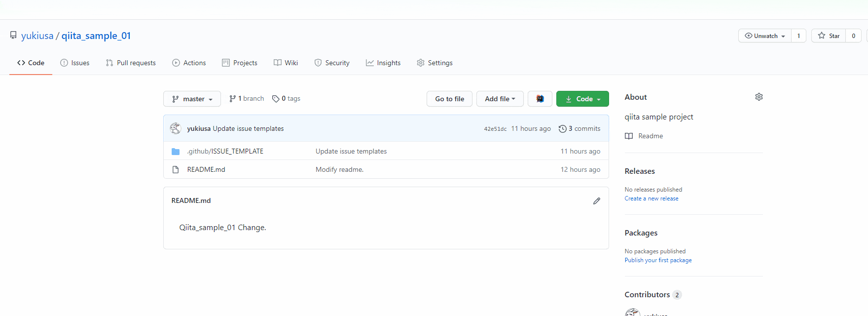The image size is (868, 316).
Task: Open the Contributors heading link
Action: (653, 295)
